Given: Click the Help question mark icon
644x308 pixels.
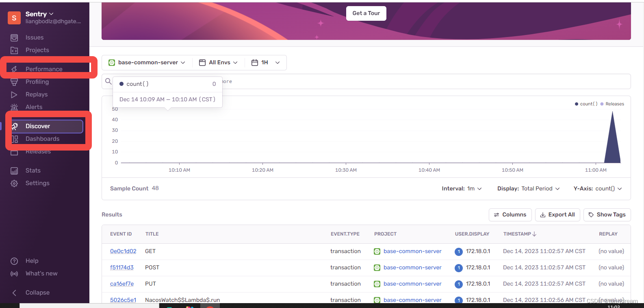Looking at the screenshot, I should coord(14,261).
